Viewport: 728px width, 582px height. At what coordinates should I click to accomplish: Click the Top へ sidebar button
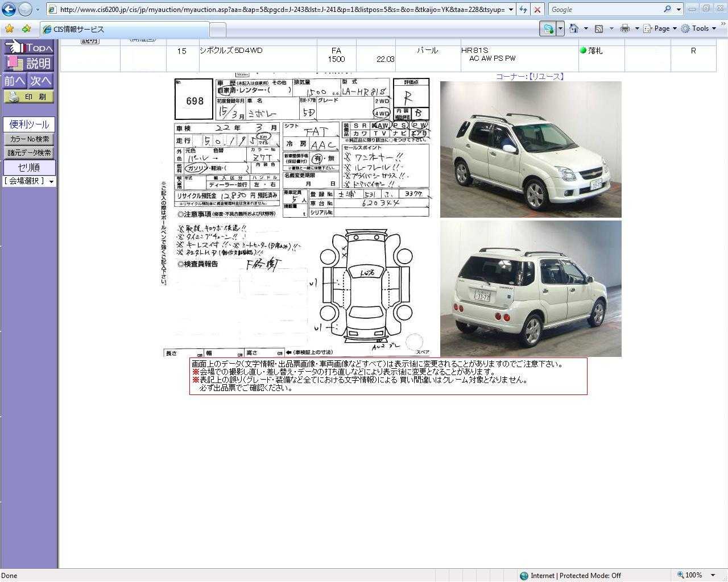[x=29, y=48]
